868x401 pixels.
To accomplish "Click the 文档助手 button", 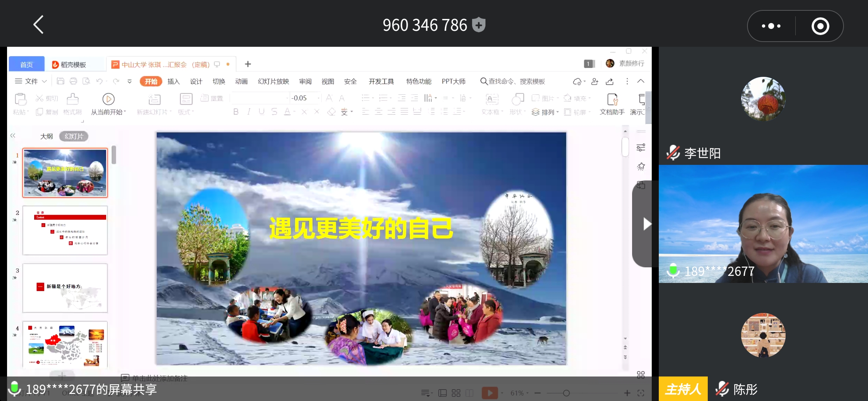I will [x=612, y=104].
